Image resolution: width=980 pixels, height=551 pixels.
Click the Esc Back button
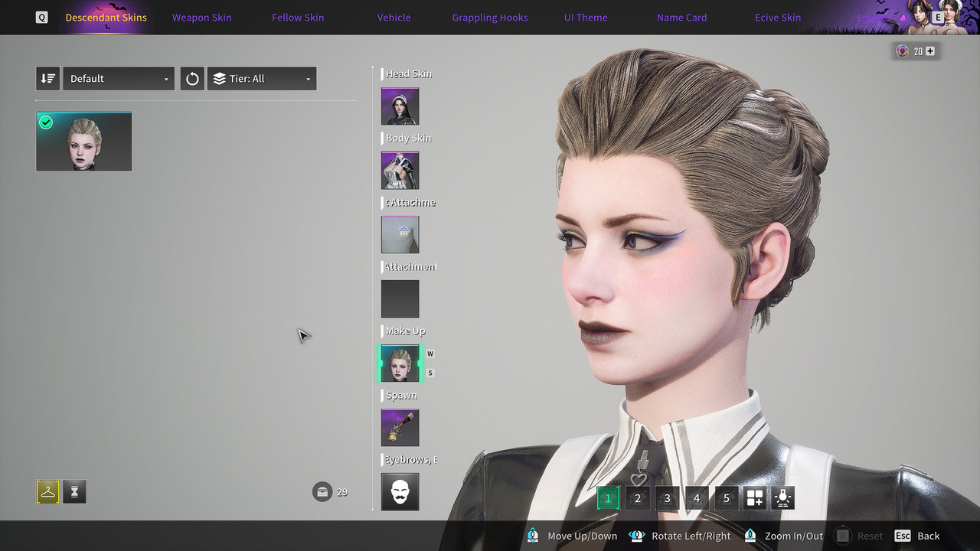[x=917, y=536]
